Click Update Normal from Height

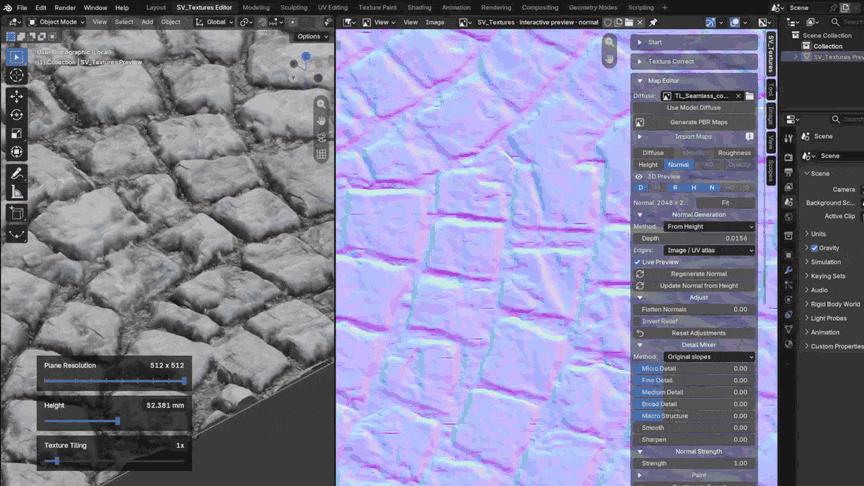pyautogui.click(x=694, y=286)
